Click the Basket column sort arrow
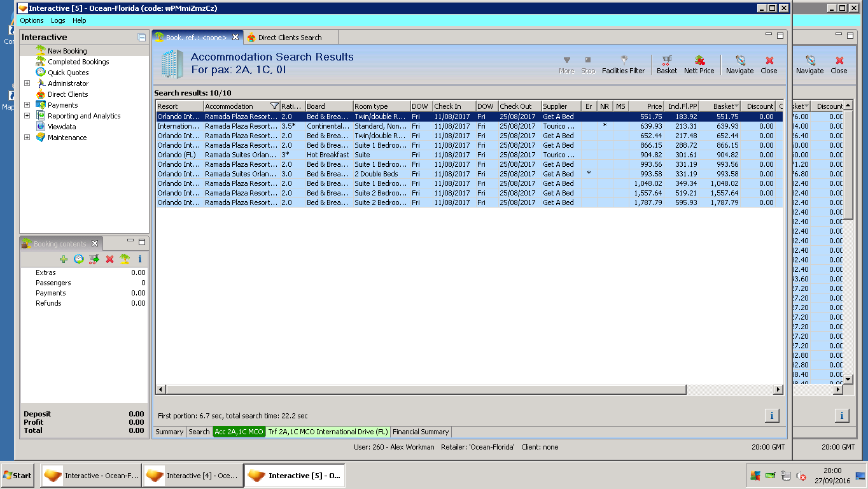The image size is (868, 489). (736, 106)
